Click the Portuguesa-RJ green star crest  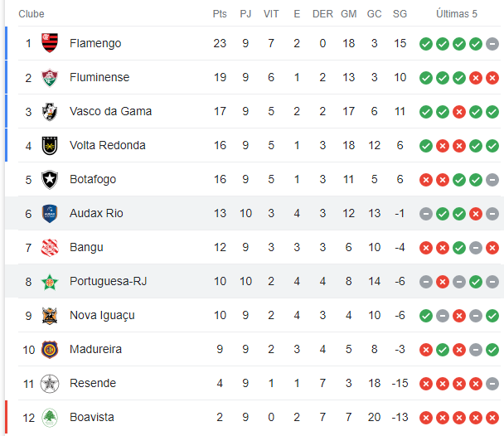tap(50, 282)
